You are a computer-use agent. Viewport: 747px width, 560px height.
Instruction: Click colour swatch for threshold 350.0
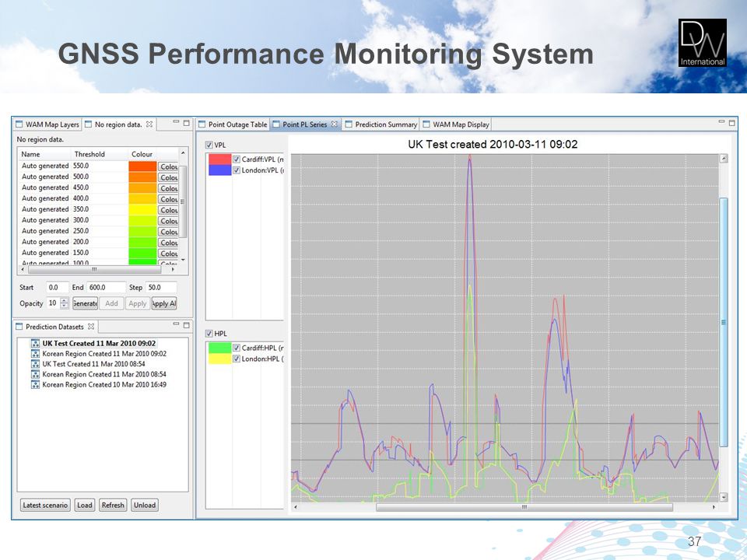pos(142,209)
